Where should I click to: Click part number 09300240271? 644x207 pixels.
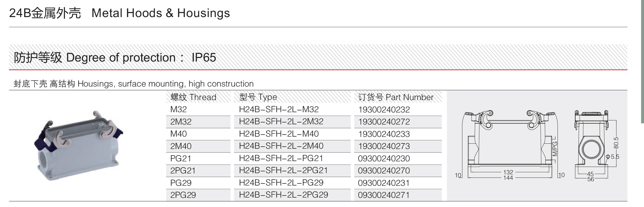coord(384,195)
